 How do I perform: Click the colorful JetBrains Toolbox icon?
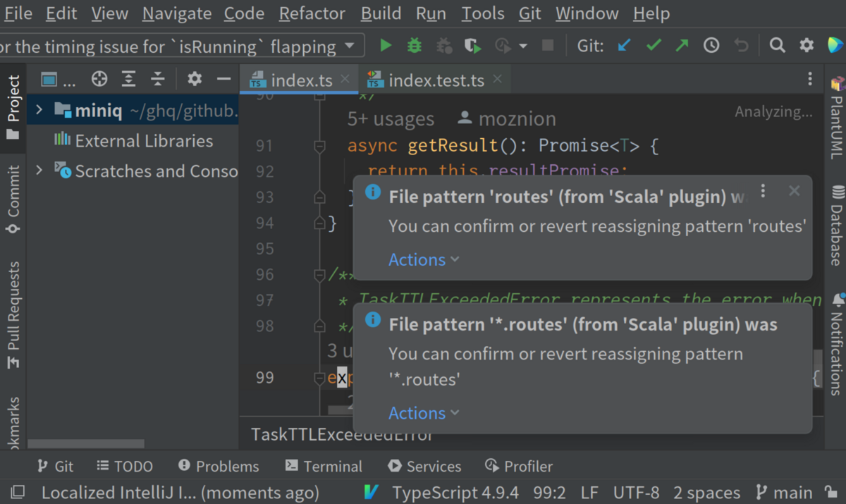click(x=835, y=46)
